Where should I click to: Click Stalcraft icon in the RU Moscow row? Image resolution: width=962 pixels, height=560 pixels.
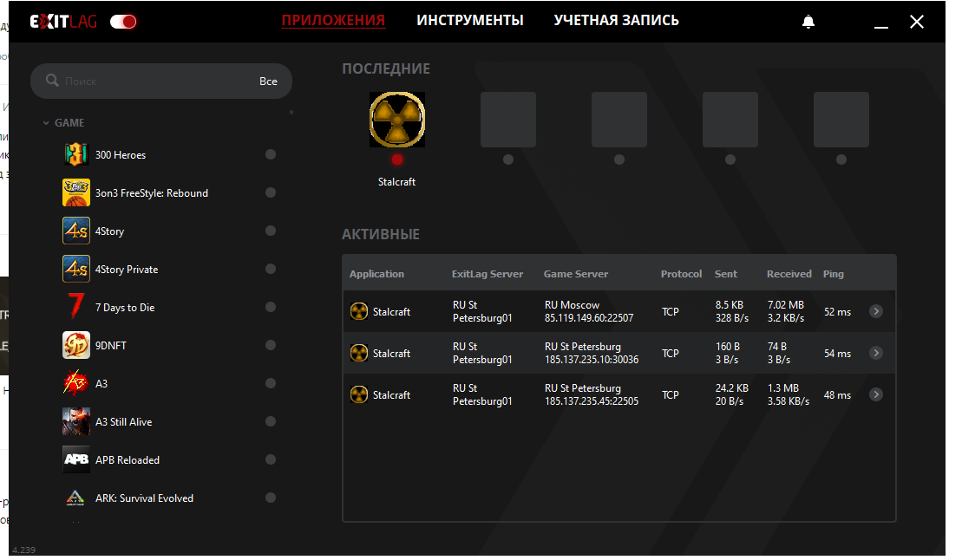pos(359,311)
